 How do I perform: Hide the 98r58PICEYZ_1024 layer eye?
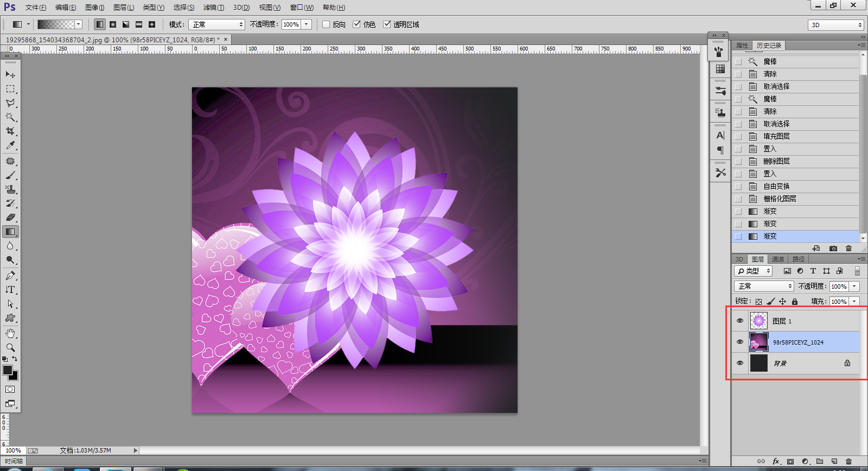pos(740,342)
